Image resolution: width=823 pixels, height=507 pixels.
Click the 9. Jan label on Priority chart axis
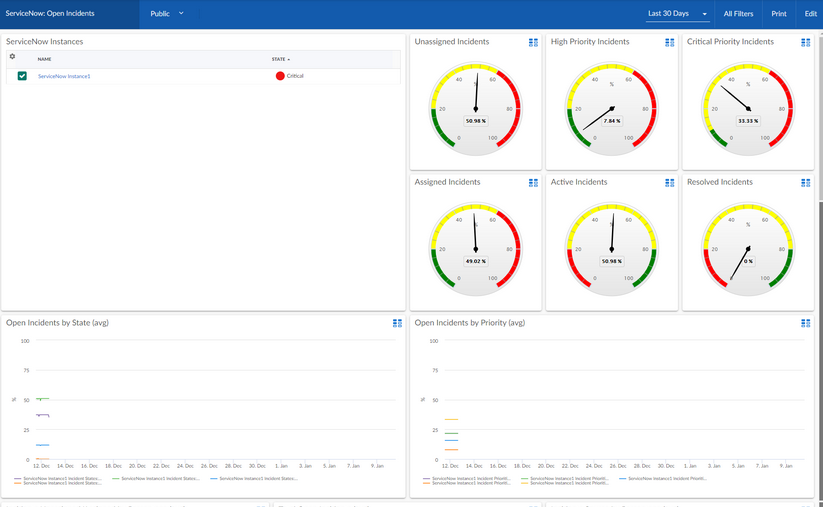(786, 466)
